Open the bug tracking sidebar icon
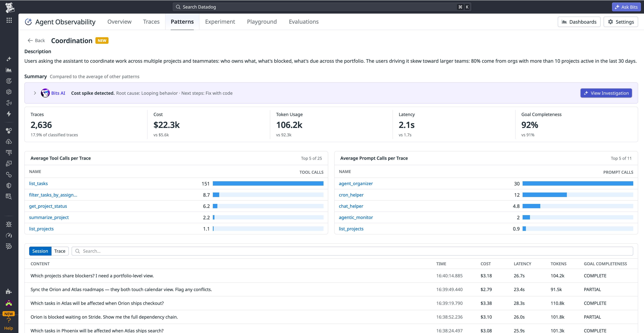This screenshot has width=644, height=333. point(9,224)
